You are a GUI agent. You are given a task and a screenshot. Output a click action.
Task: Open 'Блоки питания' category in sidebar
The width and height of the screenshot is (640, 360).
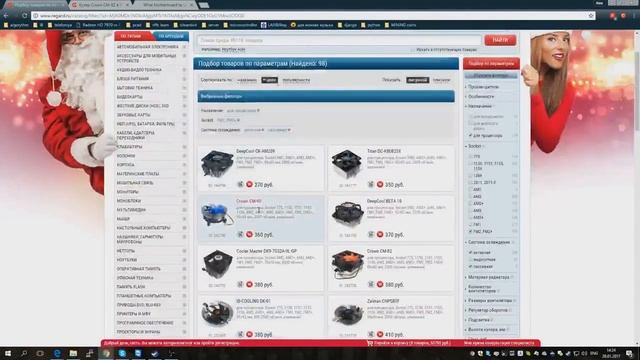pos(133,79)
